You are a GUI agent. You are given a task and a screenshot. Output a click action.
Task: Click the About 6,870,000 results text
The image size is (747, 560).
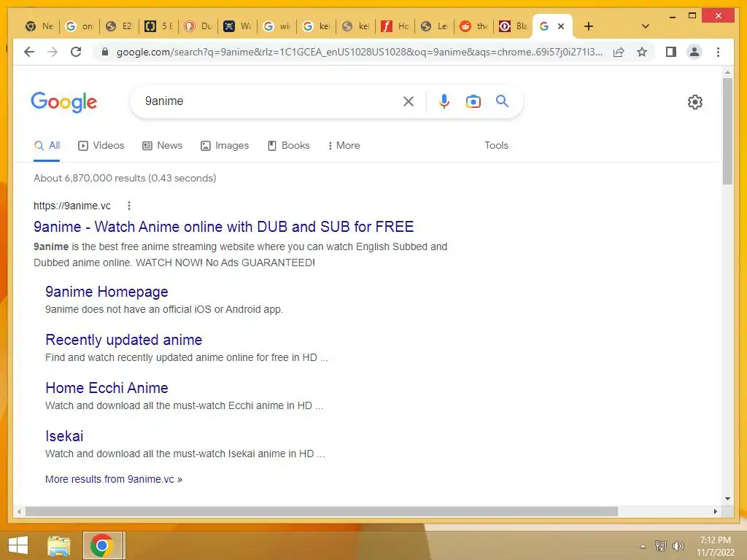125,178
